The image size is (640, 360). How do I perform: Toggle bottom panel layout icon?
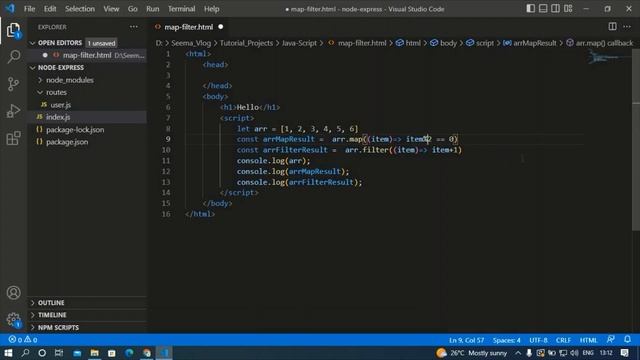(x=543, y=9)
